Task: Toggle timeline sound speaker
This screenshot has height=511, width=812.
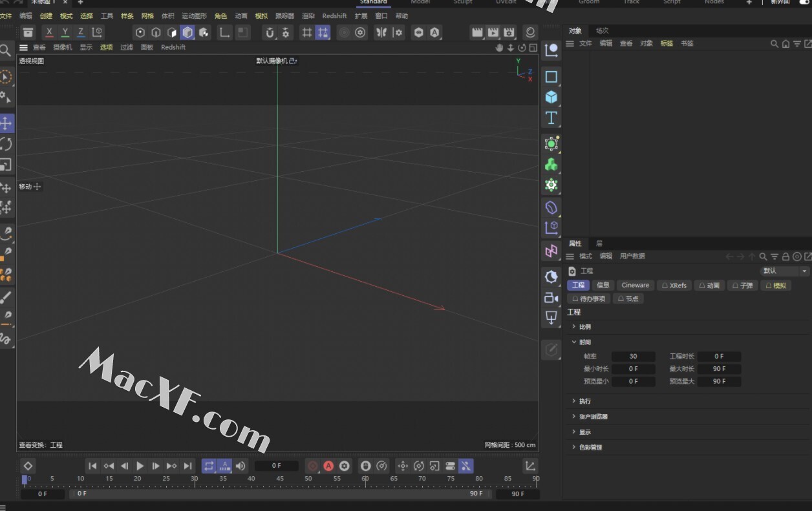Action: pos(240,466)
